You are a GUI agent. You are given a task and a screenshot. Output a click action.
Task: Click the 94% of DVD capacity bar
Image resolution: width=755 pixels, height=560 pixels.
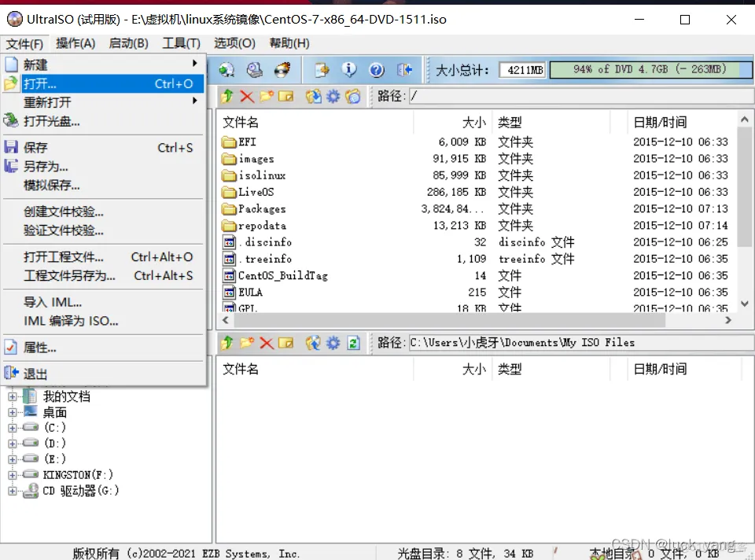pyautogui.click(x=650, y=70)
